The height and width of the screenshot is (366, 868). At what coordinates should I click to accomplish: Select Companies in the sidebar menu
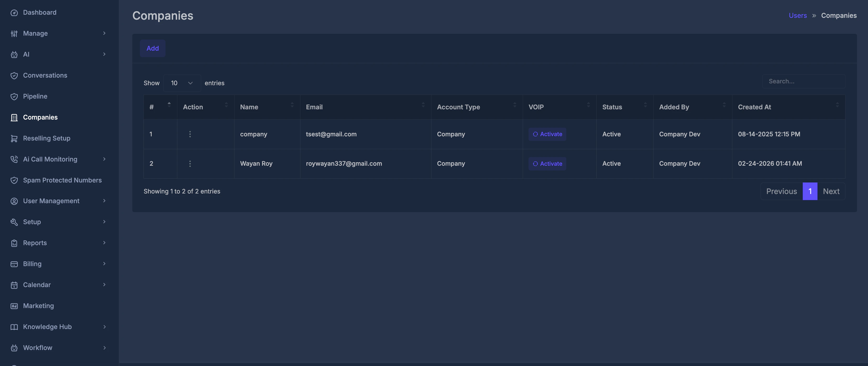[x=40, y=117]
